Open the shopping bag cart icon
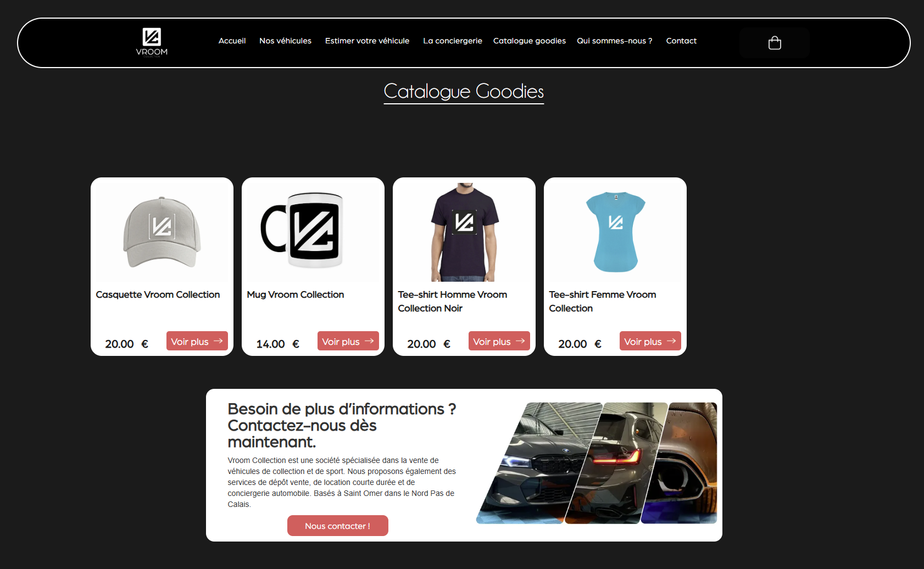924x569 pixels. 775,43
